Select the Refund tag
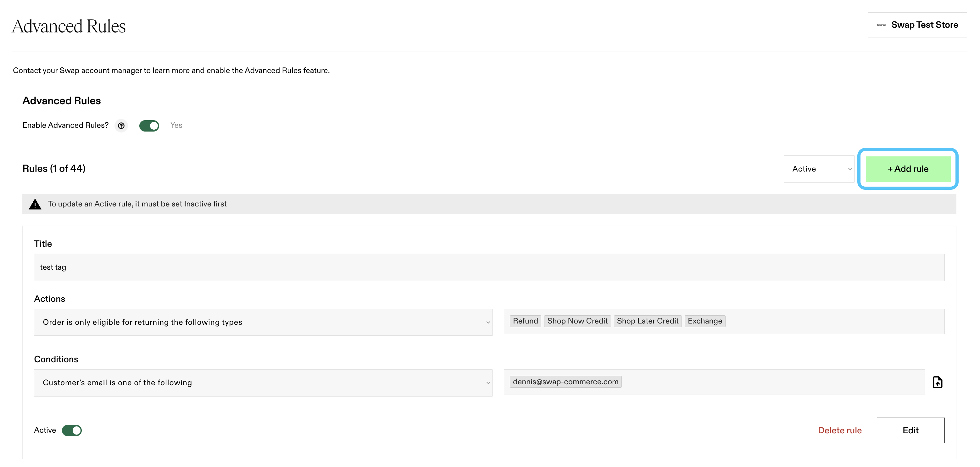The image size is (980, 467). tap(525, 321)
